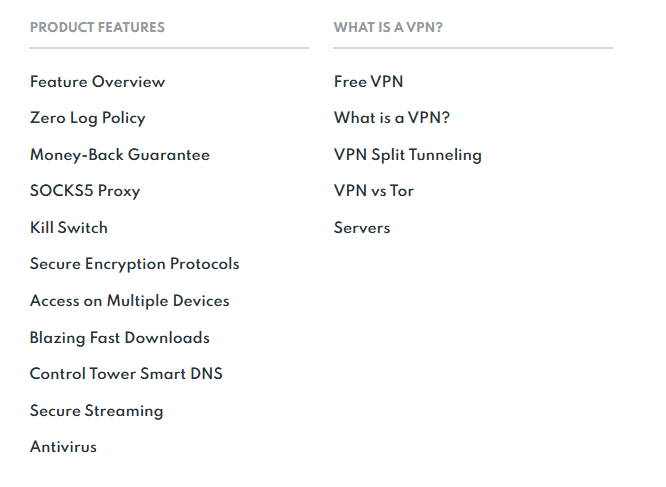Screen dimensions: 666x487
Task: Visit Blazing Fast Downloads page
Action: tap(120, 338)
